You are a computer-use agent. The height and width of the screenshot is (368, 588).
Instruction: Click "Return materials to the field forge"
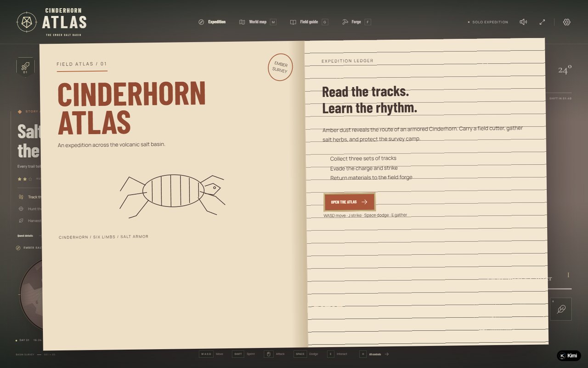(x=371, y=178)
